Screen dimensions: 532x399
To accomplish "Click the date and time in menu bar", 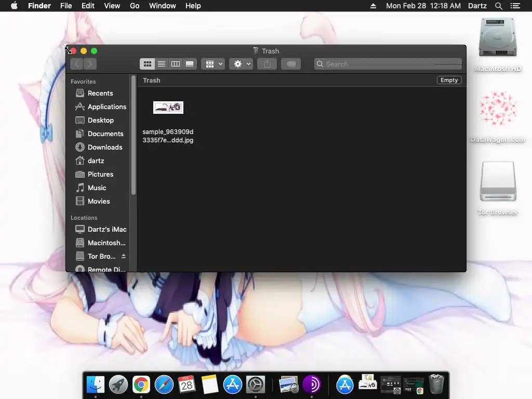I will click(x=423, y=6).
